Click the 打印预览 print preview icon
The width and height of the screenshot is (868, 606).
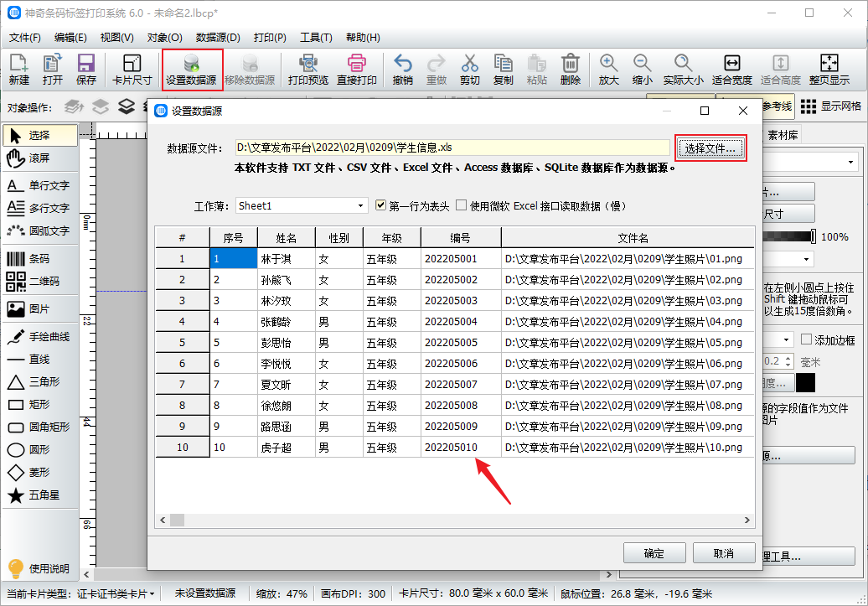point(307,64)
